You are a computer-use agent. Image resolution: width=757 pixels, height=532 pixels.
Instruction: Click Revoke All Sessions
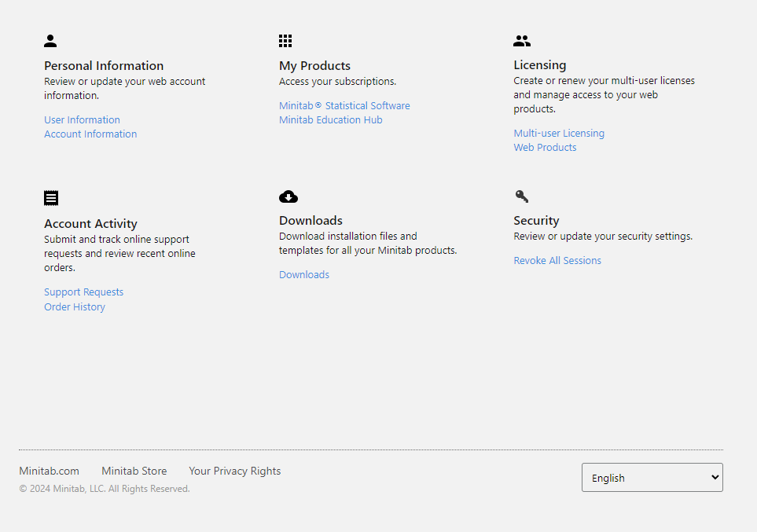click(x=557, y=261)
